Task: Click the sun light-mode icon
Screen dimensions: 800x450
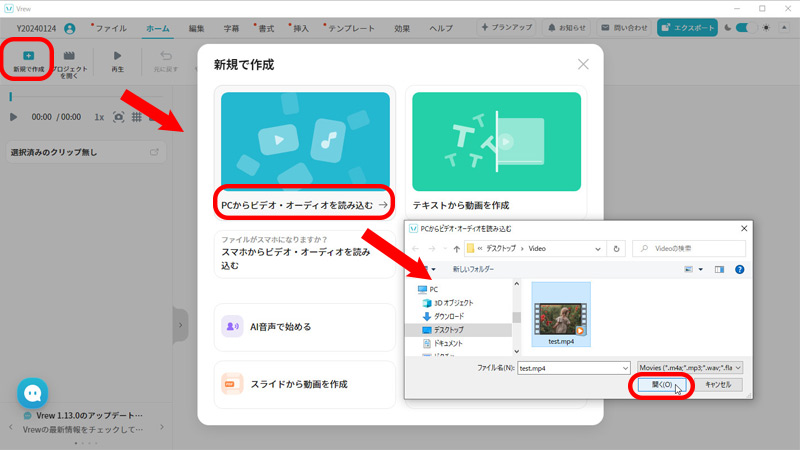Action: (766, 28)
